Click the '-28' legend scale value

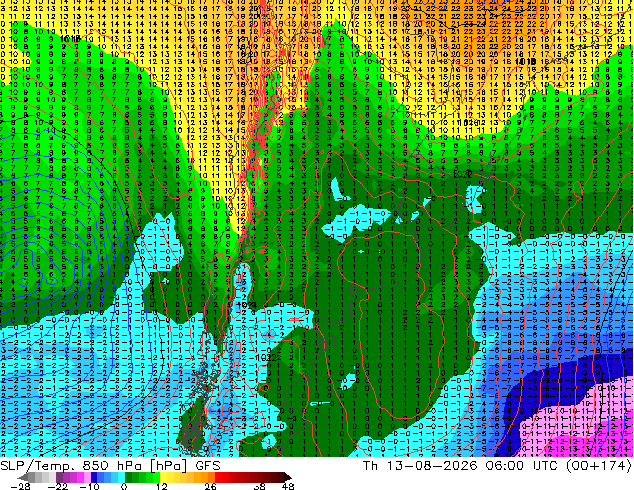click(20, 486)
